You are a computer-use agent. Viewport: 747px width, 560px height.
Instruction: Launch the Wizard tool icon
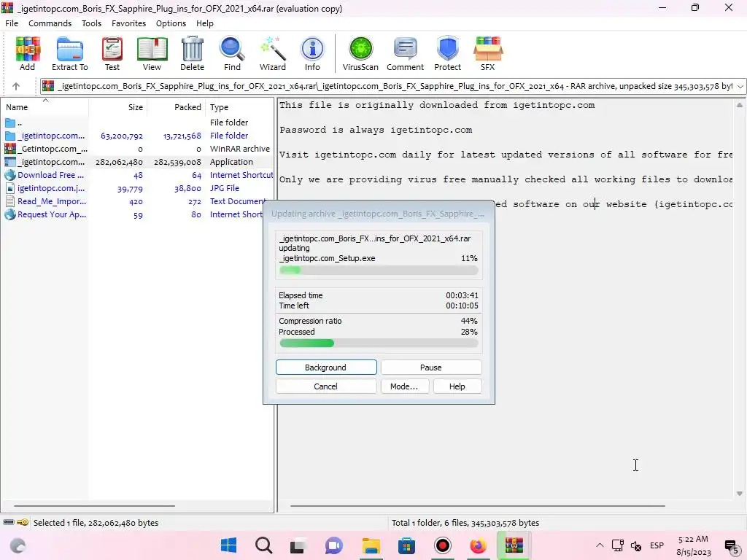tap(273, 54)
